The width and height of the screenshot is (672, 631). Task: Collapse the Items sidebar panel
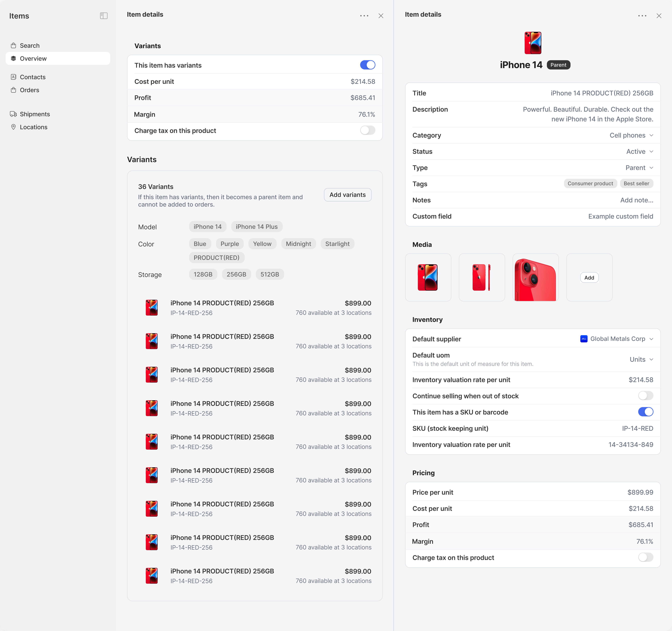click(x=104, y=16)
